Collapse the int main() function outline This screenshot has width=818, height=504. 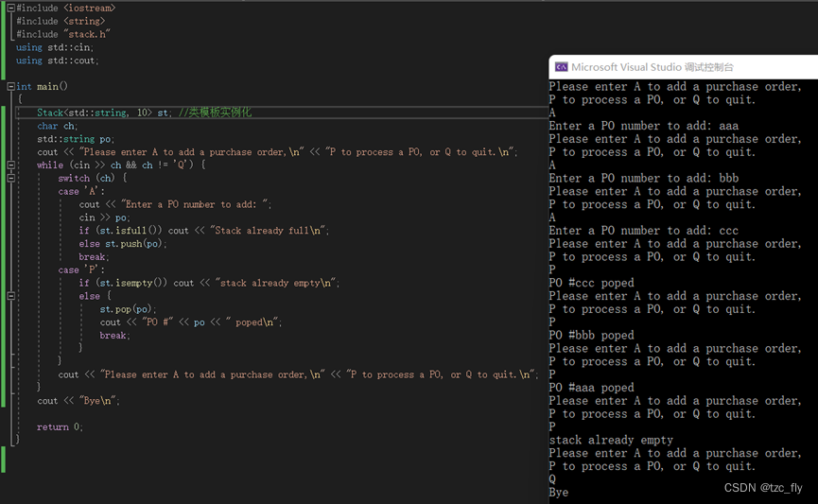click(x=9, y=87)
